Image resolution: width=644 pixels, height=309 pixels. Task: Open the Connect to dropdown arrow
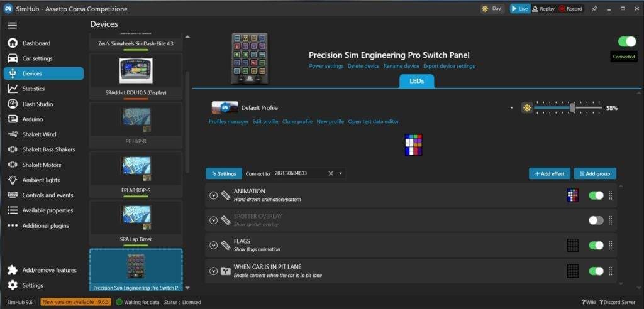coord(340,173)
